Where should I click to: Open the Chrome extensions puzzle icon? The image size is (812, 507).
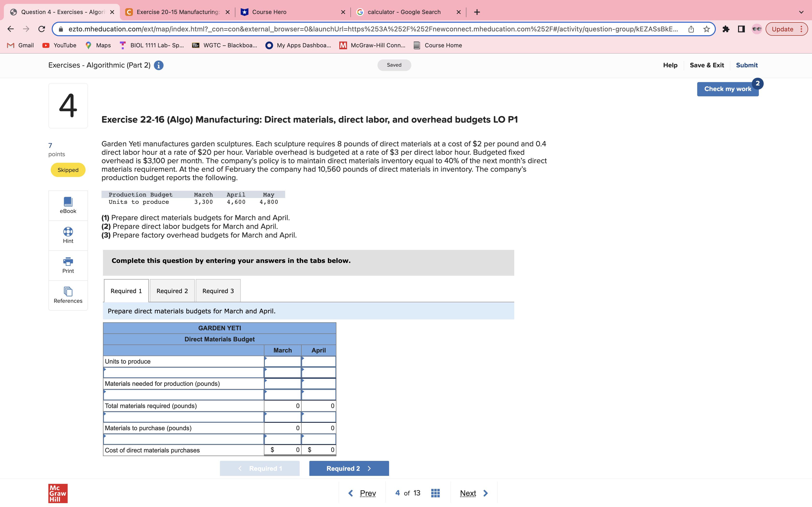click(726, 29)
